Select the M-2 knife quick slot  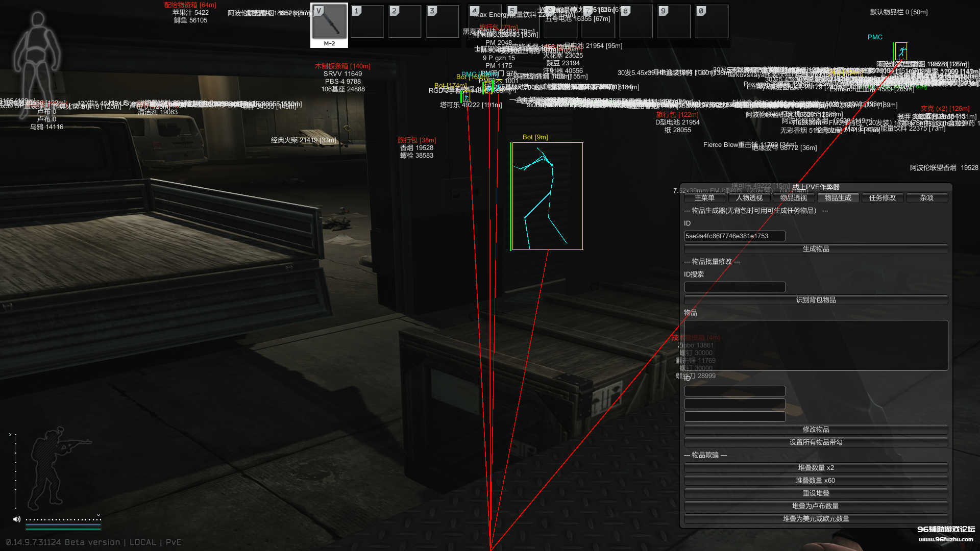pyautogui.click(x=329, y=24)
